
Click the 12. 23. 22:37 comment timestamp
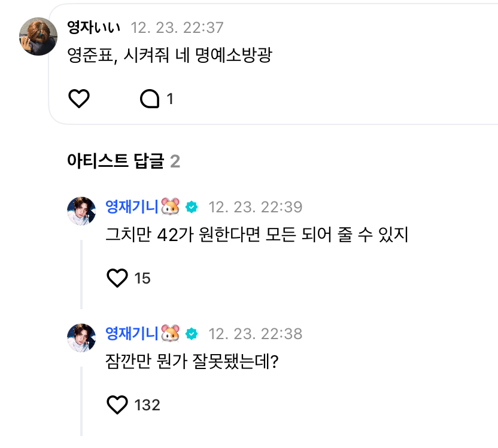177,28
